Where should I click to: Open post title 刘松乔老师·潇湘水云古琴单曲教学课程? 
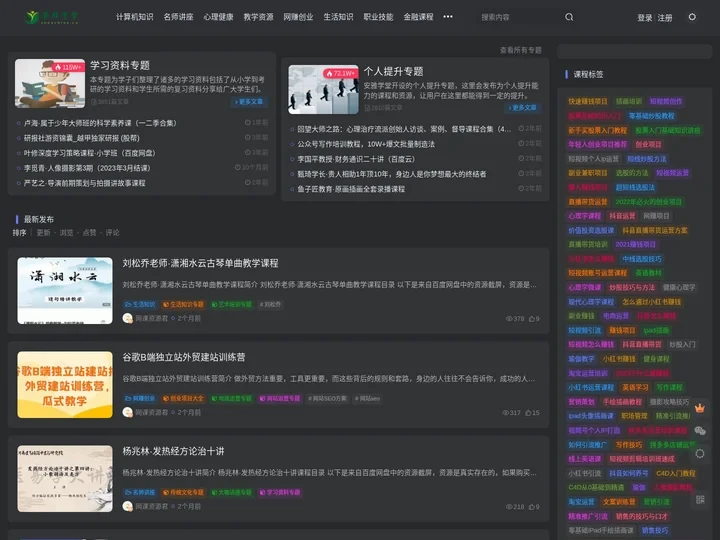(200, 263)
